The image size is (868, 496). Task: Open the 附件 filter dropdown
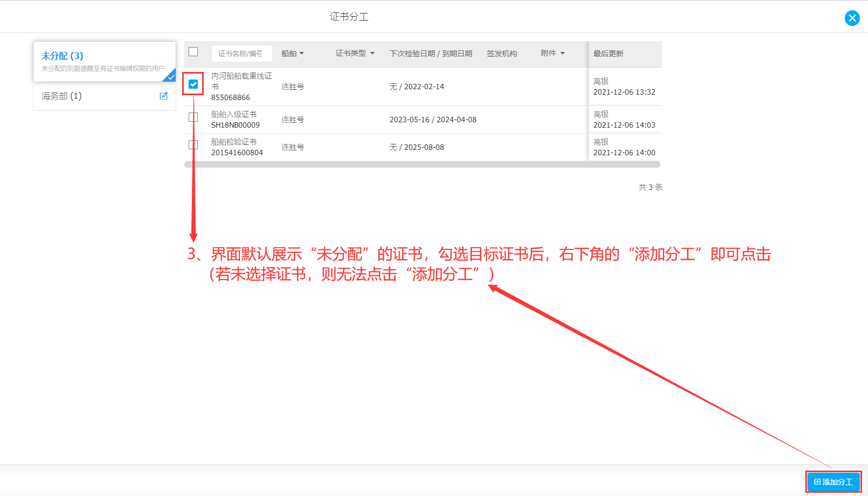point(553,53)
